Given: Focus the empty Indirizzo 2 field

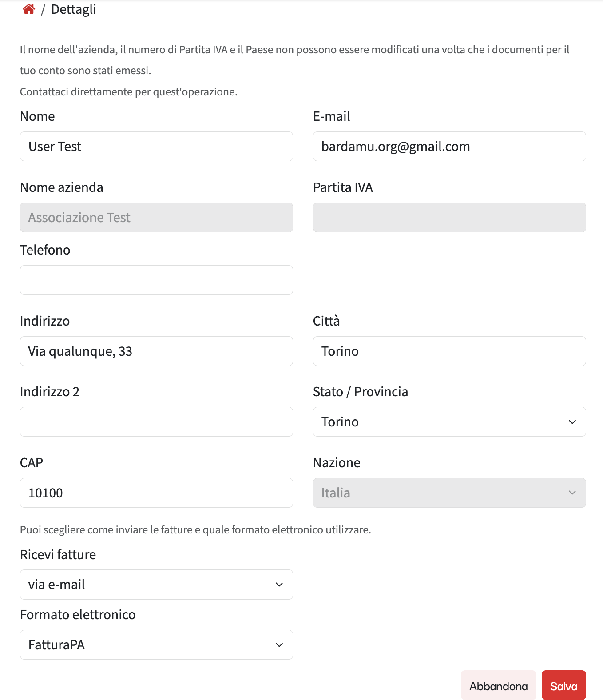Looking at the screenshot, I should click(x=156, y=422).
